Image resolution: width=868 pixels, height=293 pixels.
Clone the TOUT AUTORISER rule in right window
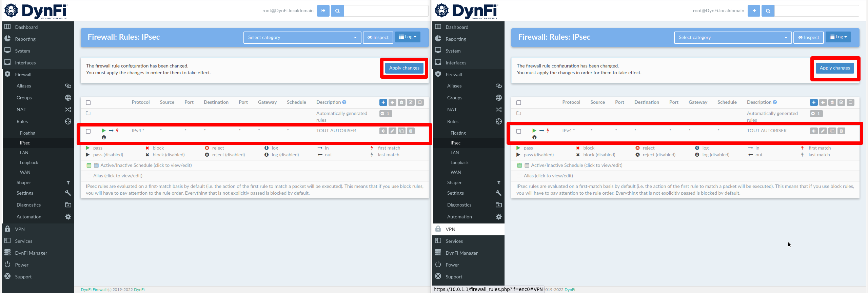[832, 131]
